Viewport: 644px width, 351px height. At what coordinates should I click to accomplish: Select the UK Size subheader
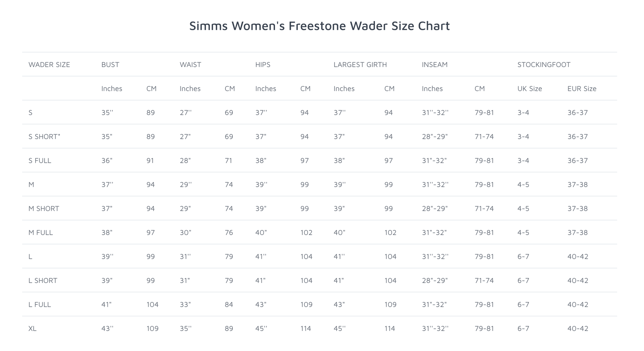pyautogui.click(x=530, y=89)
